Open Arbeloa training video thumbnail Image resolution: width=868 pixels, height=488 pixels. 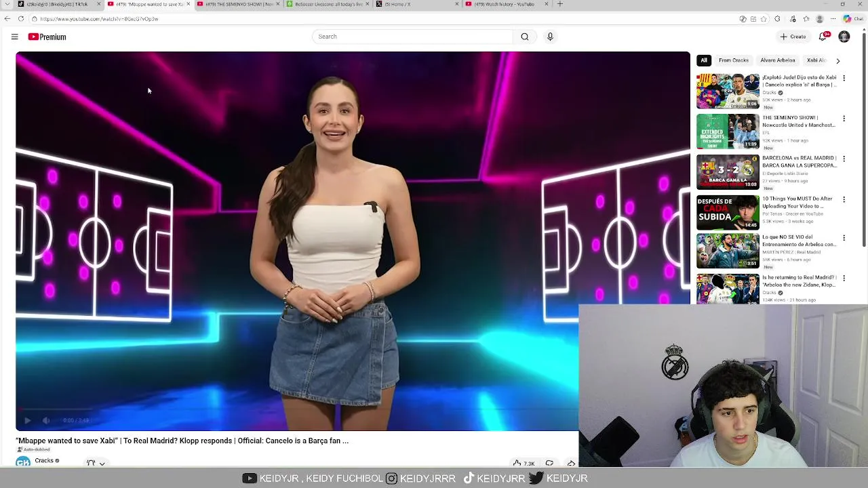pyautogui.click(x=728, y=251)
